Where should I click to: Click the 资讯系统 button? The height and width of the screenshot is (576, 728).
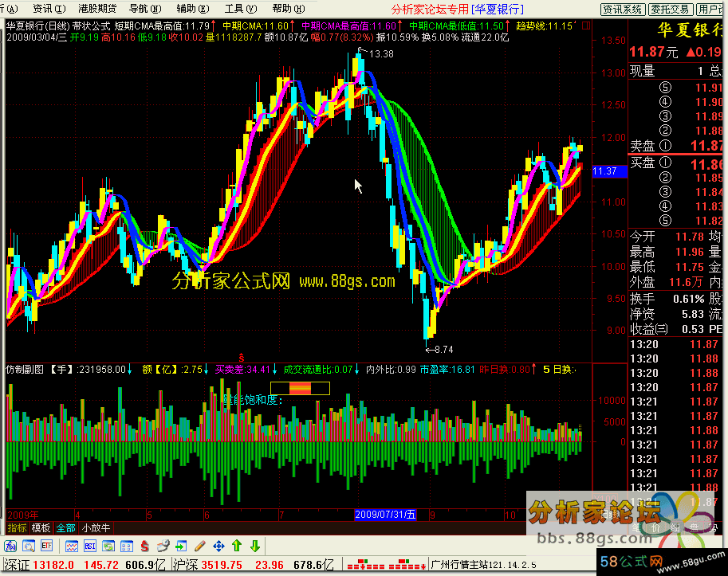pyautogui.click(x=623, y=10)
